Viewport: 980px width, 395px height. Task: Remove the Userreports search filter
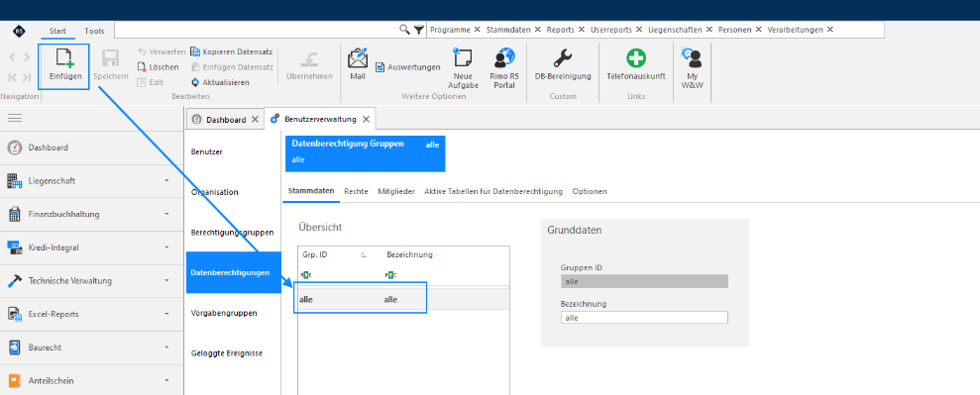click(638, 30)
